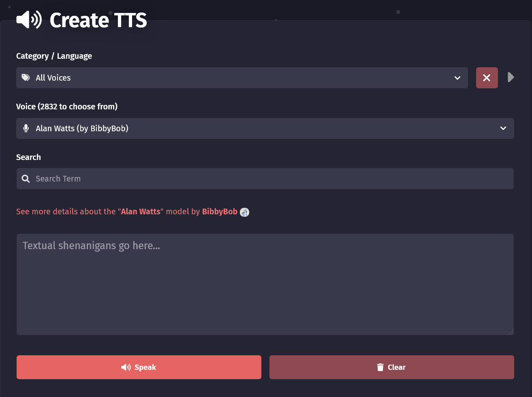Click the chevron on the voice selector
The image size is (532, 397).
click(503, 128)
